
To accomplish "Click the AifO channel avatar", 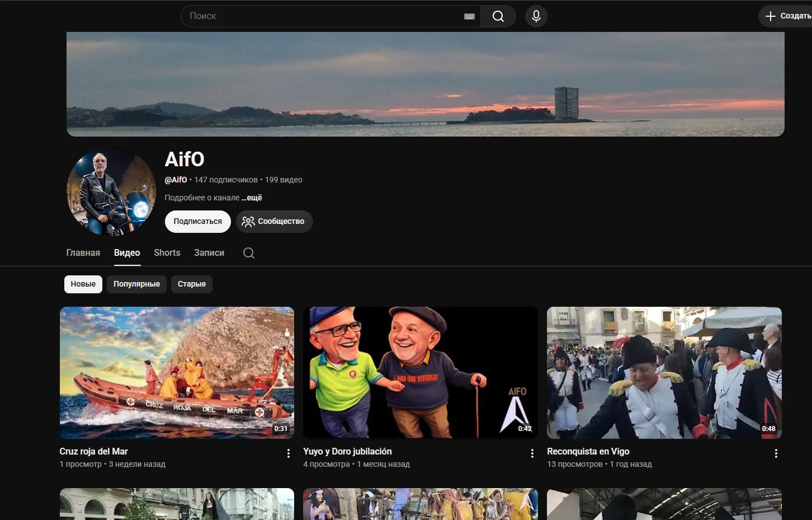I will (x=111, y=191).
